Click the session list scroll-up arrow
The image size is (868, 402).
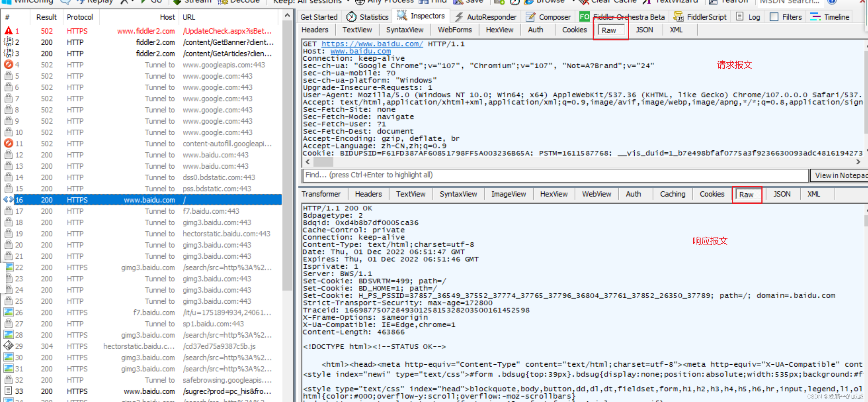[x=287, y=16]
